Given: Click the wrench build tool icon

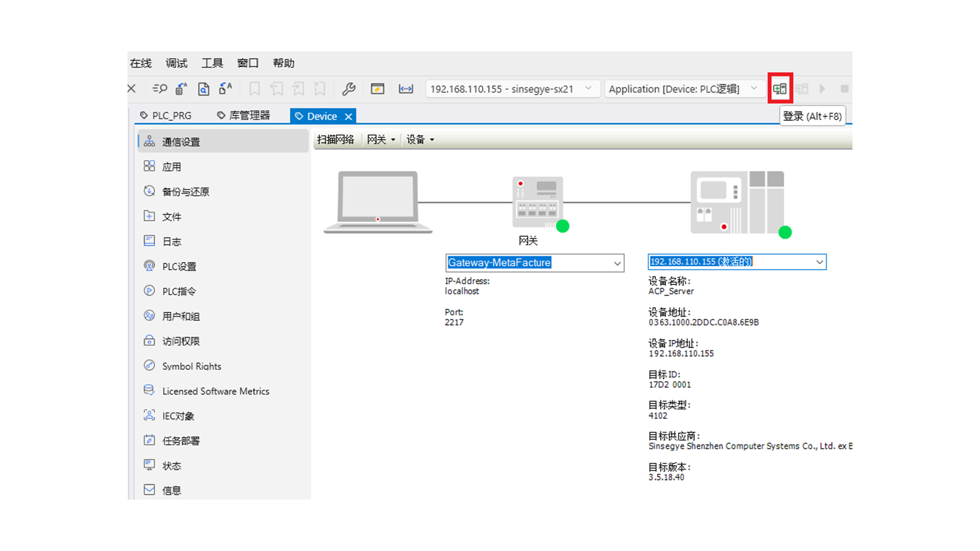Looking at the screenshot, I should click(x=349, y=89).
